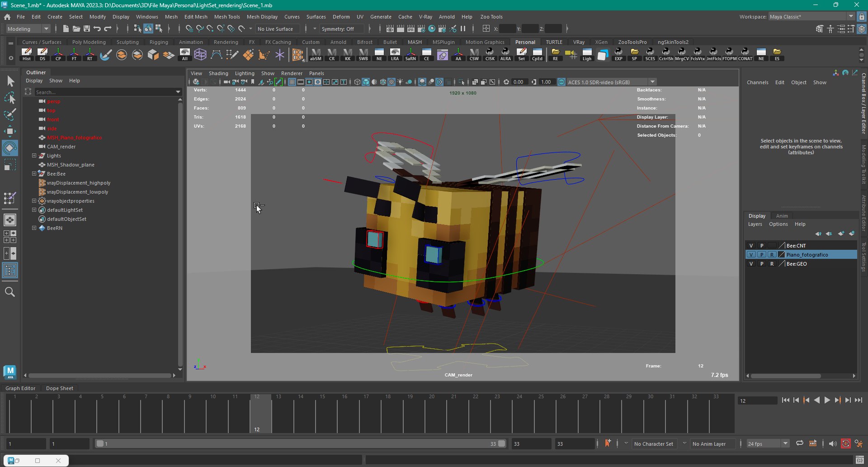Open the V-Ray menu
The image size is (868, 467).
(x=425, y=17)
